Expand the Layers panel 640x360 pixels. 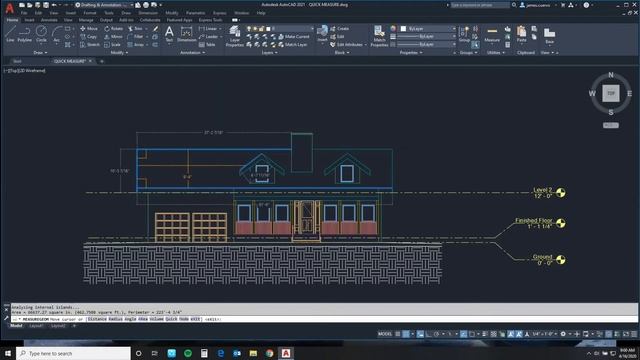tap(269, 53)
